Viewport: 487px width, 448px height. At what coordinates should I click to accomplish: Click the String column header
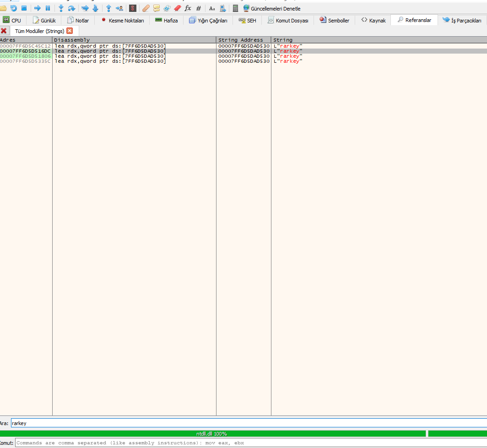(379, 40)
